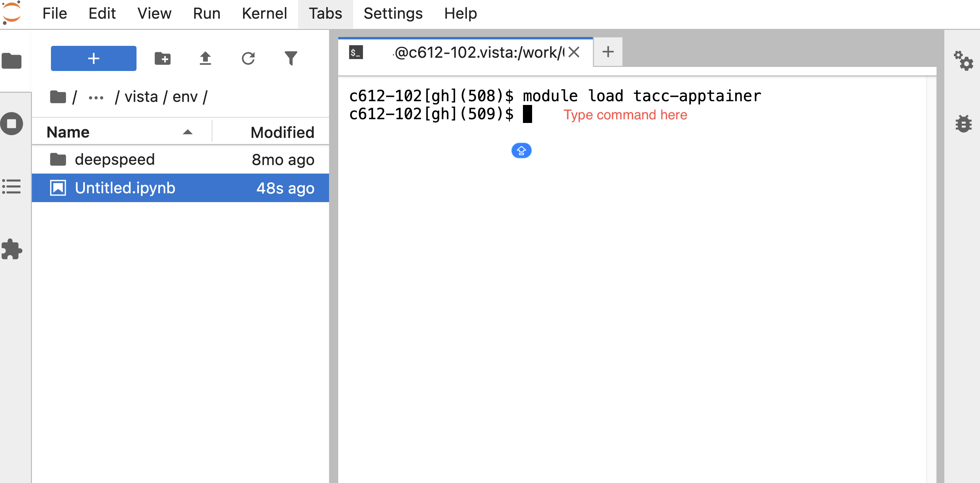Open the Kernel menu

coord(265,13)
